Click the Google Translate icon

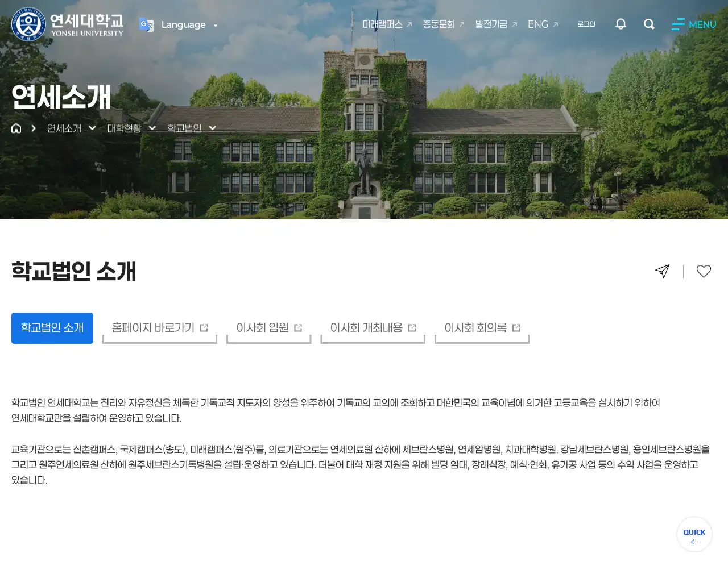tap(146, 24)
